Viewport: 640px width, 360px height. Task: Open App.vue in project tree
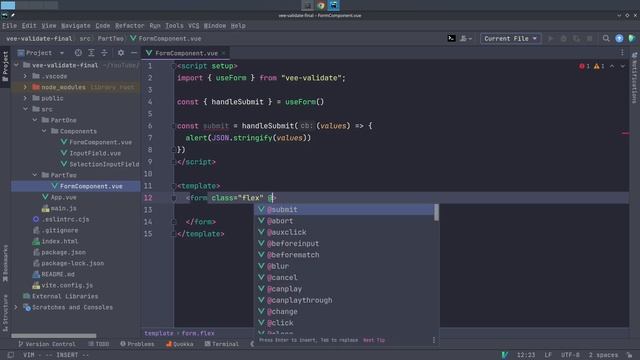59,197
